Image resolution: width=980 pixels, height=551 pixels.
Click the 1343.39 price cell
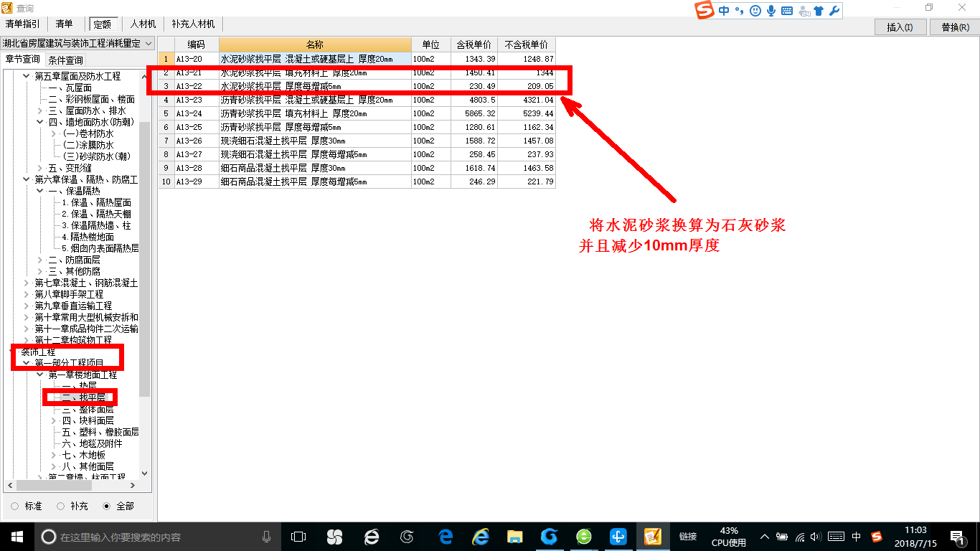click(x=473, y=59)
